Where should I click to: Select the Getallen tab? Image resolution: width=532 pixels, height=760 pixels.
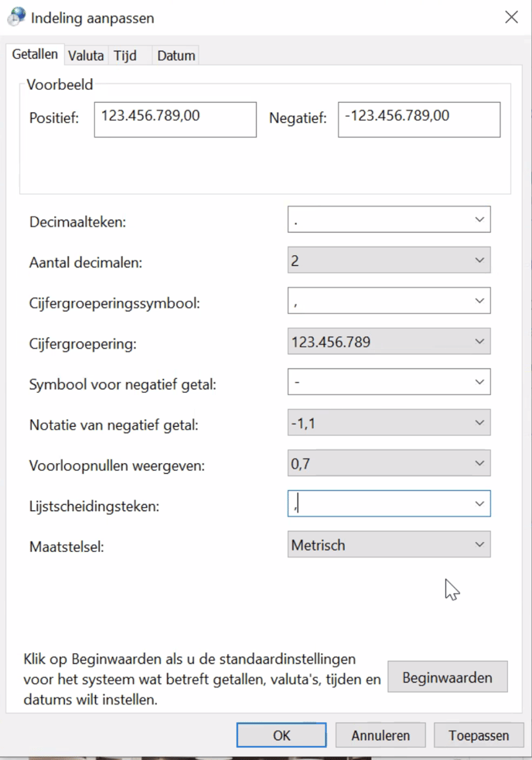36,55
